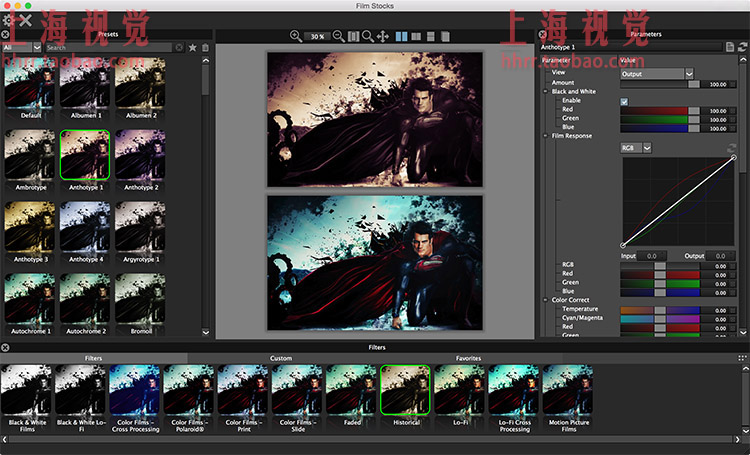
Task: Toggle Black and White Enable checkbox
Action: tap(624, 101)
